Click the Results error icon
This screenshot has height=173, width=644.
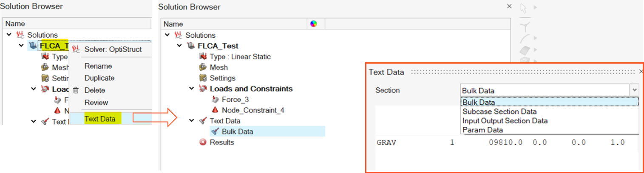pyautogui.click(x=203, y=142)
